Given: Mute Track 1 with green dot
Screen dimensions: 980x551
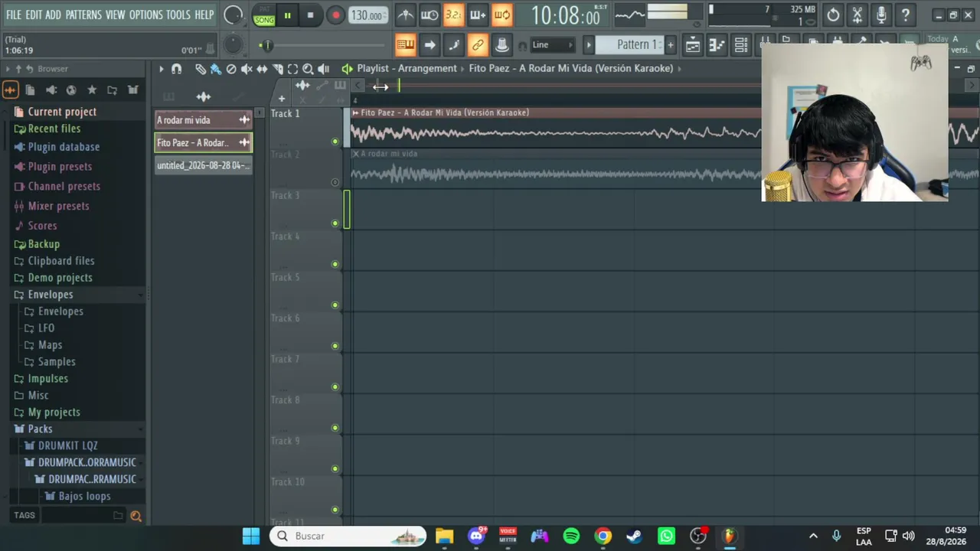Looking at the screenshot, I should coord(335,142).
